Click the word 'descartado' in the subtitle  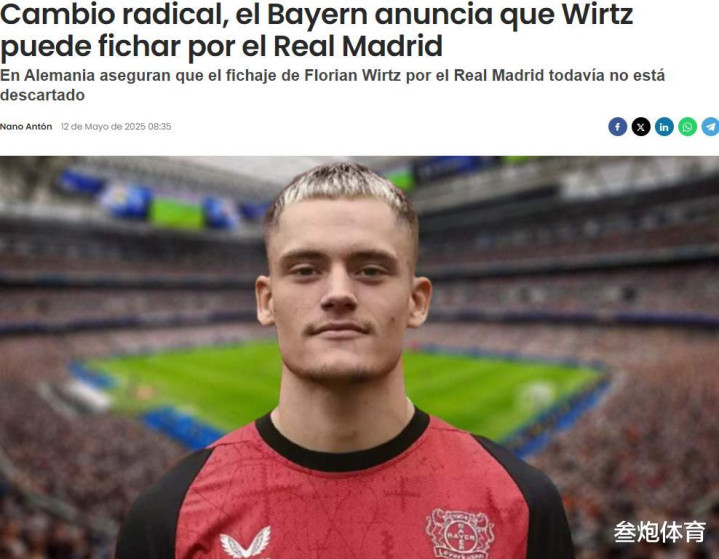click(43, 95)
